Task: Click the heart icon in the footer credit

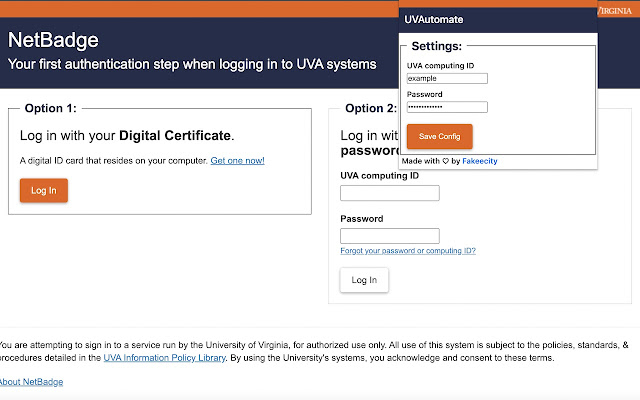Action: point(445,161)
